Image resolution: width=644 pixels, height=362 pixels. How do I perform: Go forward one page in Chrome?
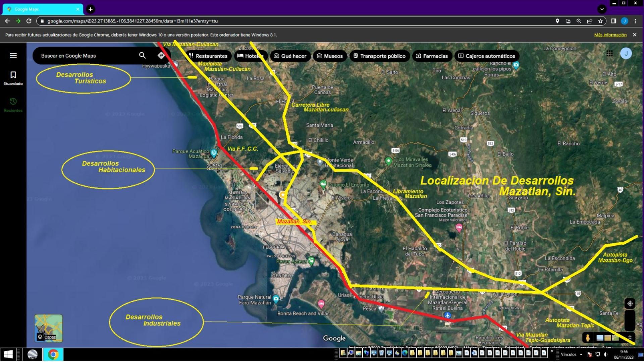click(18, 21)
